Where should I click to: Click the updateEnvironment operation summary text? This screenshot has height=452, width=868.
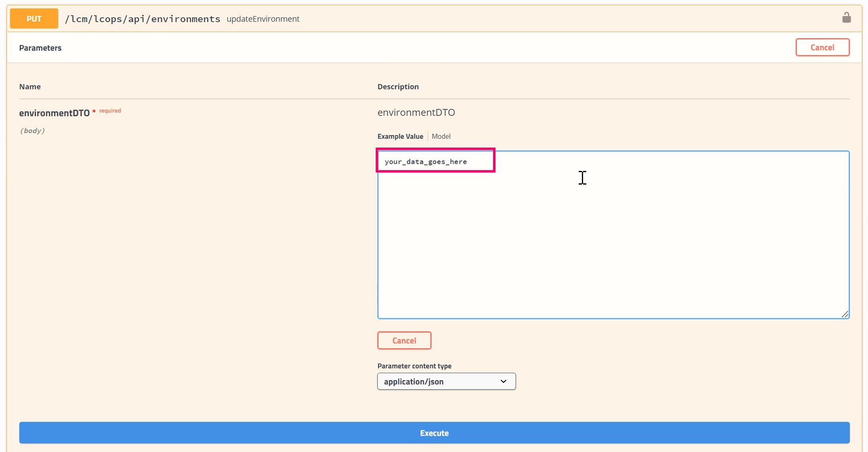263,19
